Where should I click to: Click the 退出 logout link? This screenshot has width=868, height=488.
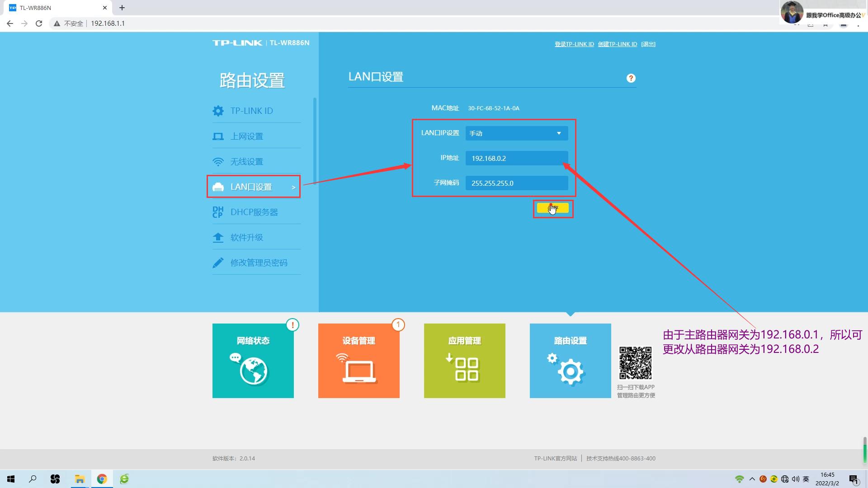648,44
